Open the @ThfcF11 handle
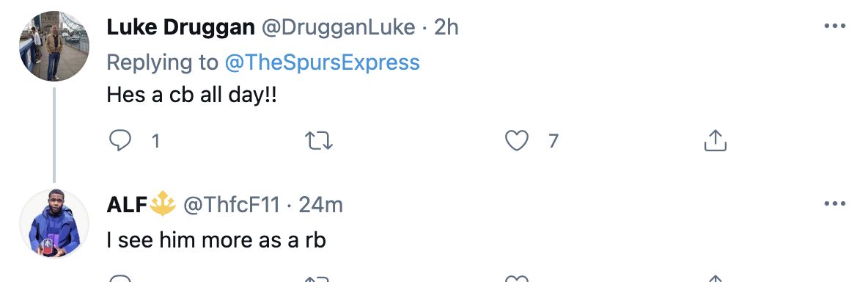This screenshot has width=868, height=282. pos(232,206)
